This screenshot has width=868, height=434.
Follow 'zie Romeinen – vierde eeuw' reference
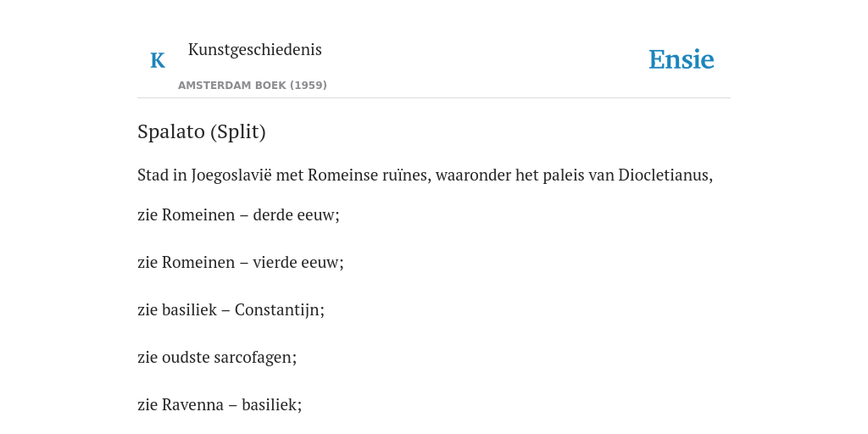tap(240, 263)
